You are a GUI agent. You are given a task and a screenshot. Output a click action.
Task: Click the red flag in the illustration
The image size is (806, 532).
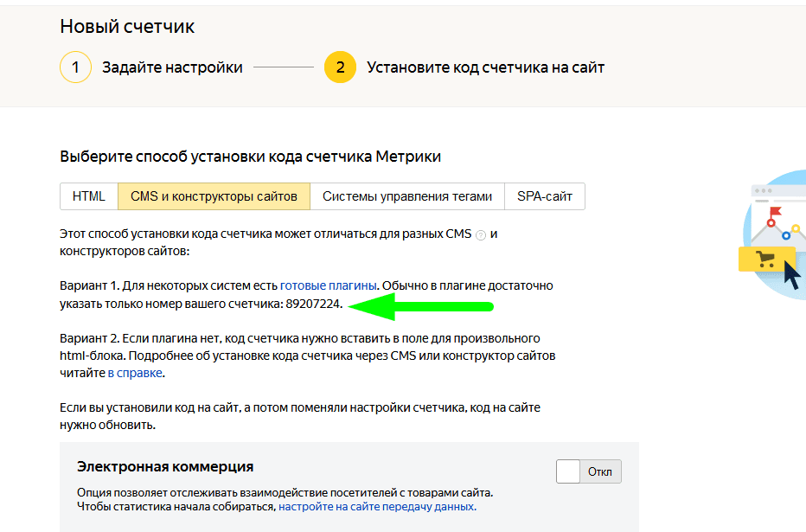[774, 212]
